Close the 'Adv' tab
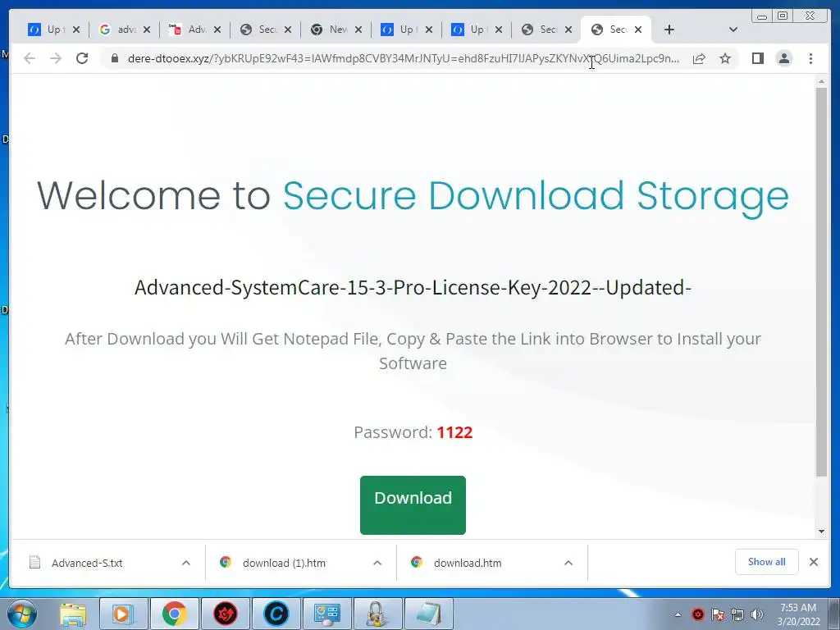Screen dimensions: 840x630 tap(217, 30)
